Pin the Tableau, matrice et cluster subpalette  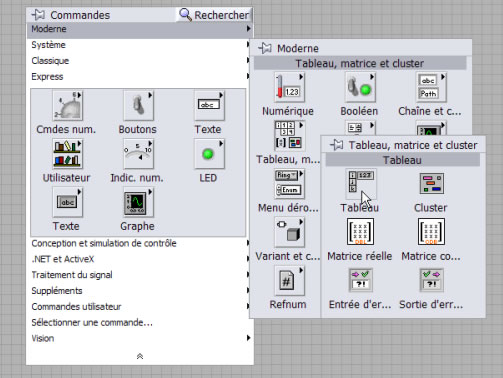pos(336,145)
